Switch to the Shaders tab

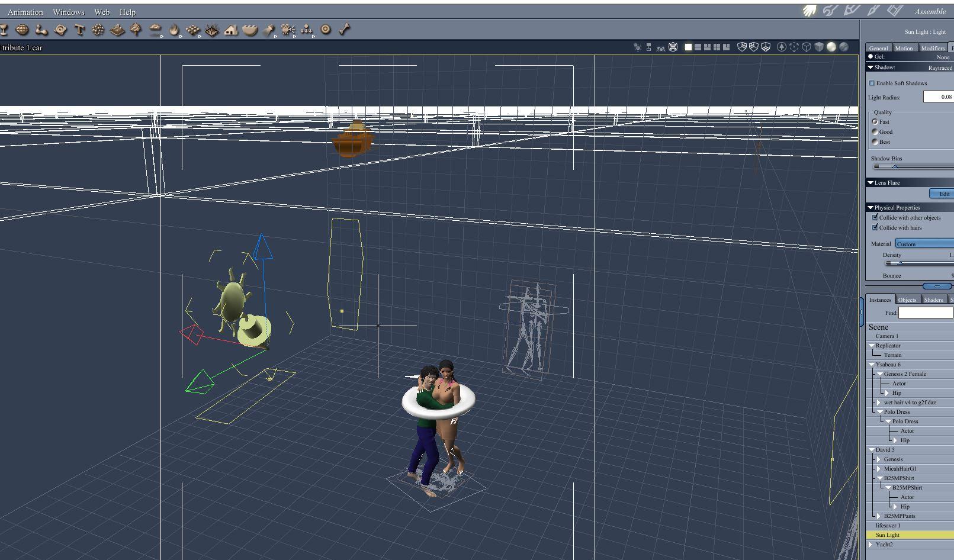click(x=933, y=300)
